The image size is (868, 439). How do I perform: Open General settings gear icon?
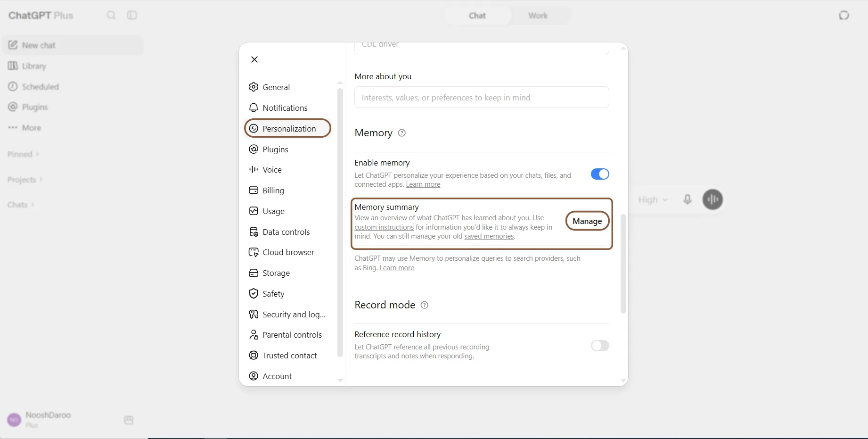click(x=254, y=87)
